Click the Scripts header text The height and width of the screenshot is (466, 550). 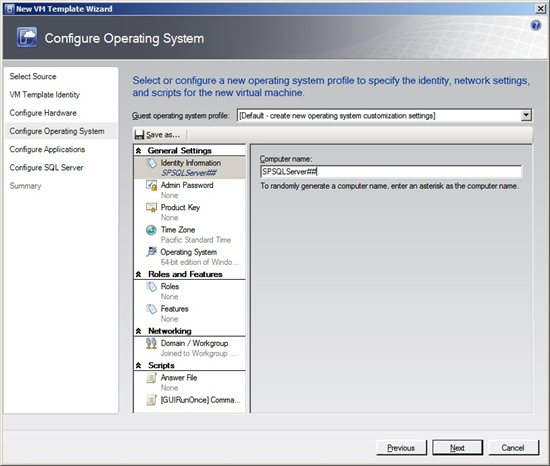point(161,365)
